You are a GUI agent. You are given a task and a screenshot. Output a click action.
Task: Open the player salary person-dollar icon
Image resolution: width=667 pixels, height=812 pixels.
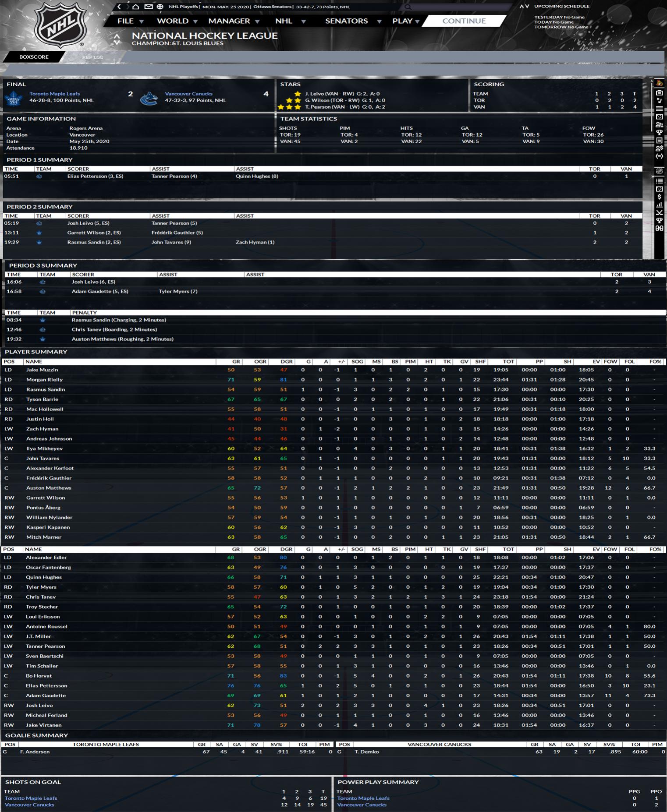point(659,148)
